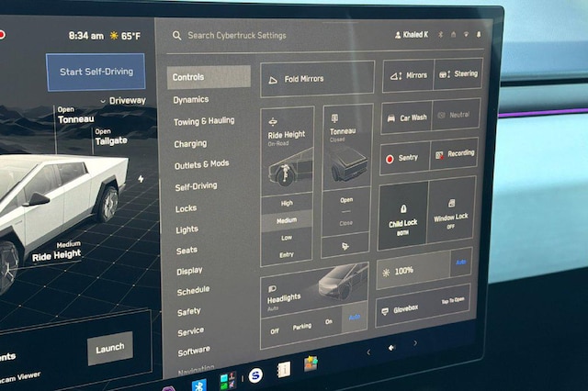Tap the Glovebox icon
The image size is (588, 391).
[x=385, y=311]
